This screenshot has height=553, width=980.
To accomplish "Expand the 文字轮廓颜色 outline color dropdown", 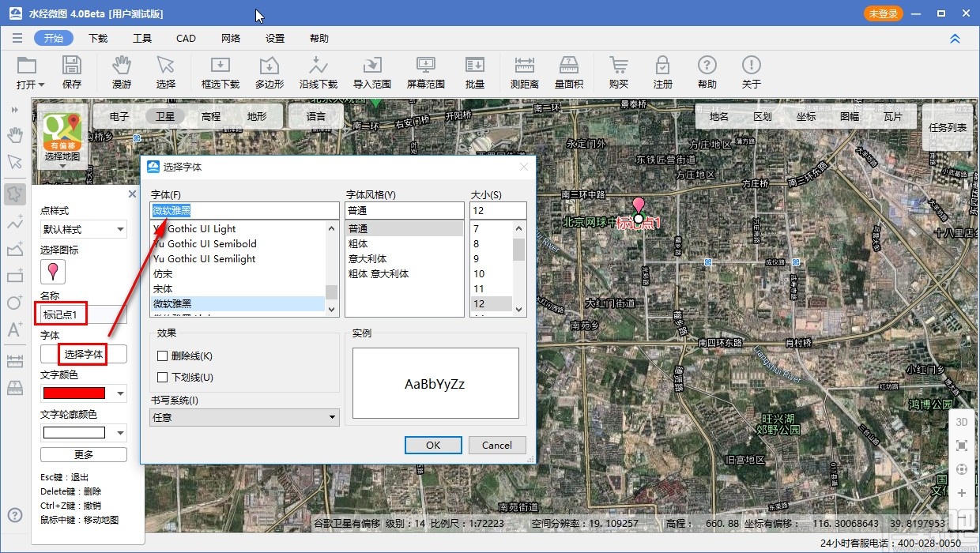I will (x=120, y=433).
